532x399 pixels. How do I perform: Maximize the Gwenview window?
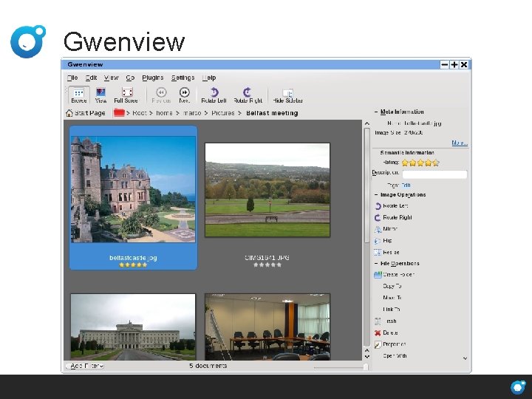[x=454, y=64]
